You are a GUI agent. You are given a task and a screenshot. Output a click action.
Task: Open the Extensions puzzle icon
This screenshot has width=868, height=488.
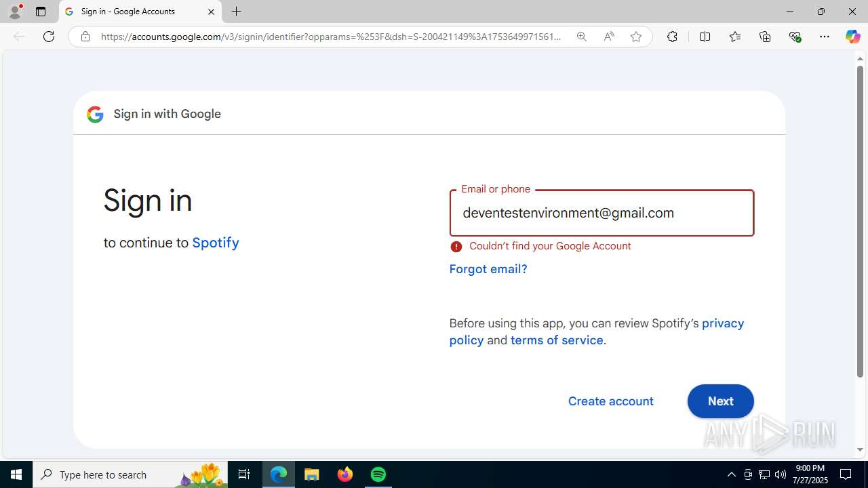[x=672, y=37]
